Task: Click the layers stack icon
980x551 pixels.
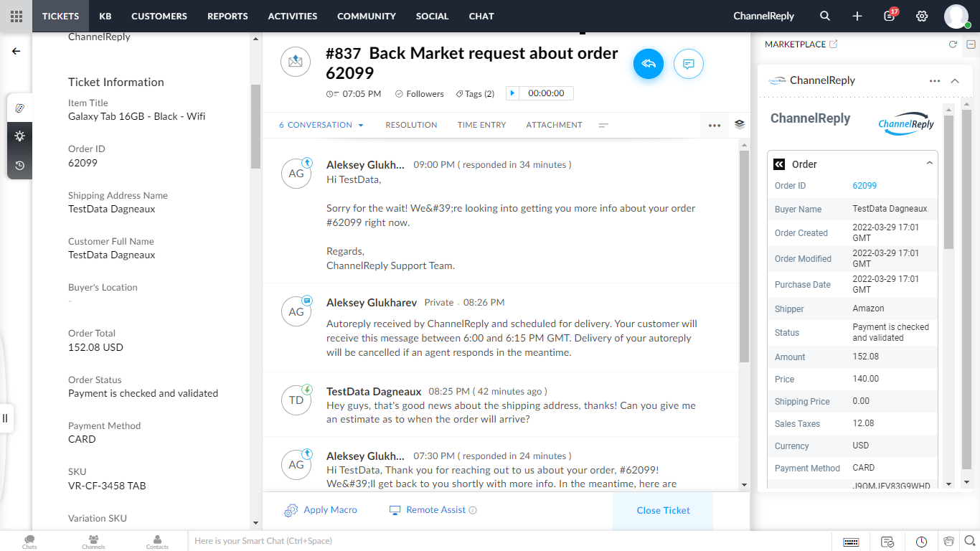Action: click(740, 124)
